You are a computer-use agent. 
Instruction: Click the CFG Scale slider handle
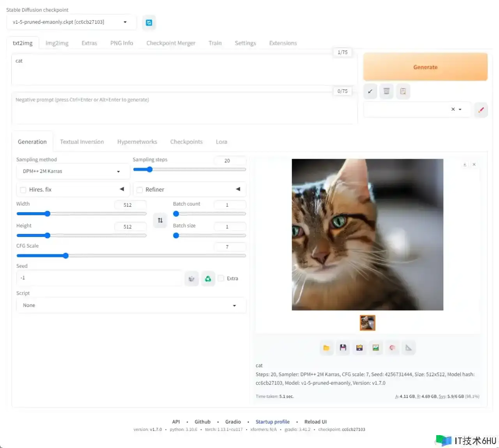66,256
